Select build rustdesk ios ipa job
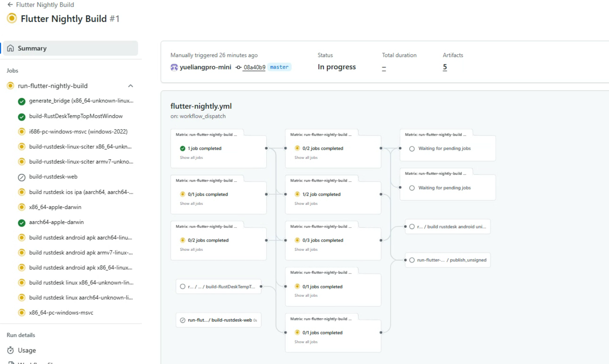The height and width of the screenshot is (364, 609). [81, 192]
